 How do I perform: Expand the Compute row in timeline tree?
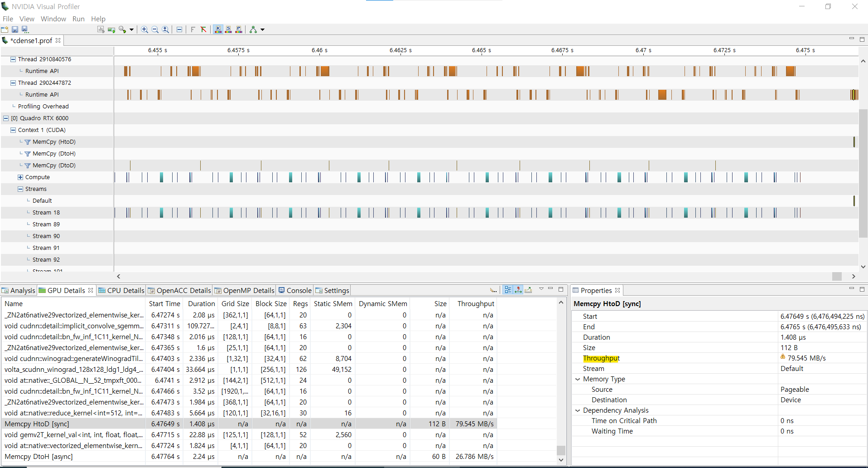20,177
